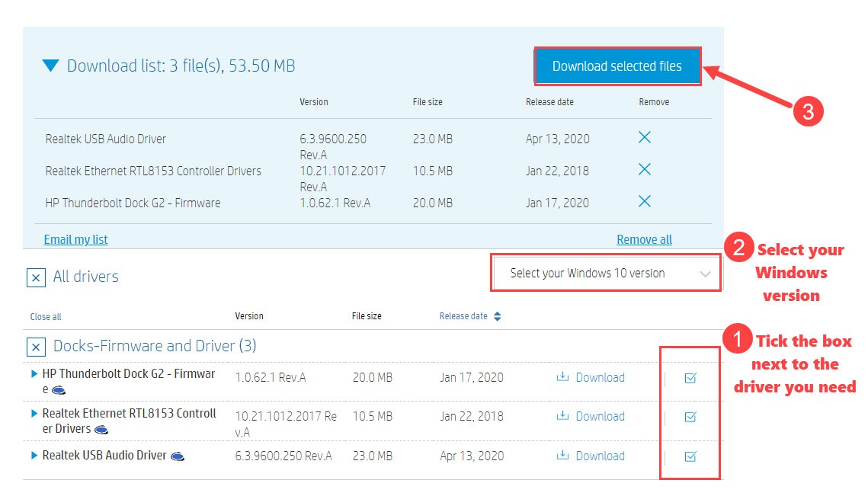Viewport: 868px width, 493px height.
Task: Click the Download selected files button
Action: (x=617, y=66)
